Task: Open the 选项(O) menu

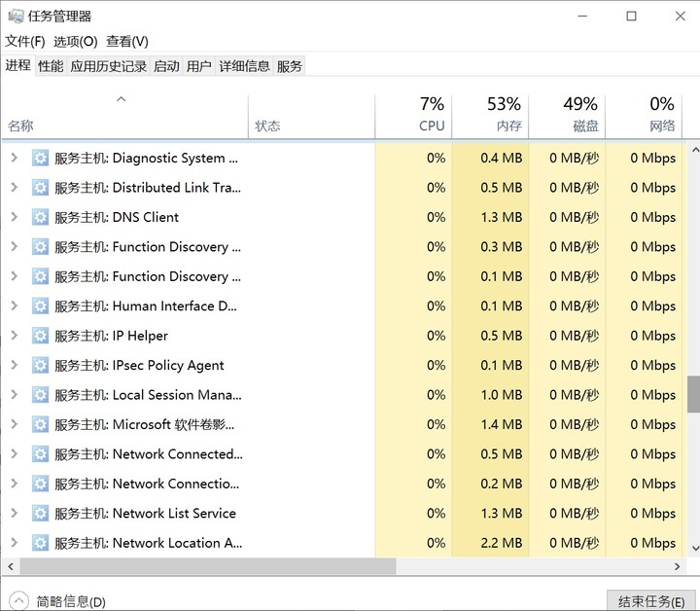Action: point(76,42)
